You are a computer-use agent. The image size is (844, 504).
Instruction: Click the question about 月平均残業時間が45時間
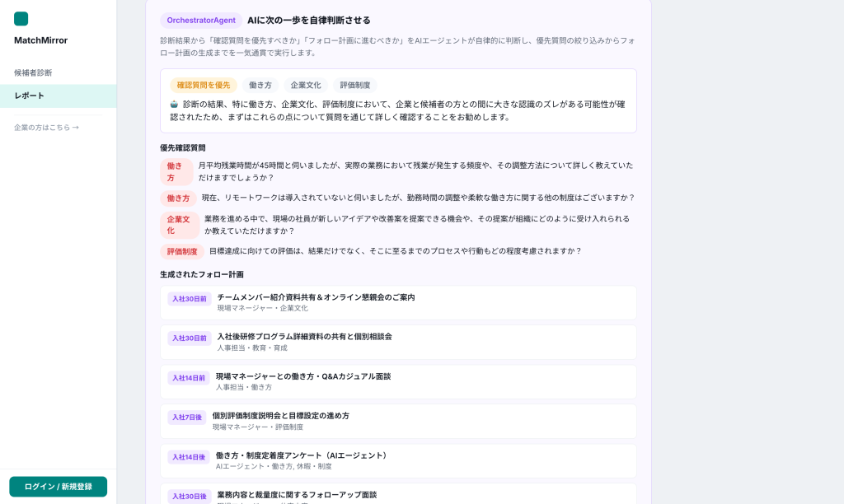pos(415,171)
